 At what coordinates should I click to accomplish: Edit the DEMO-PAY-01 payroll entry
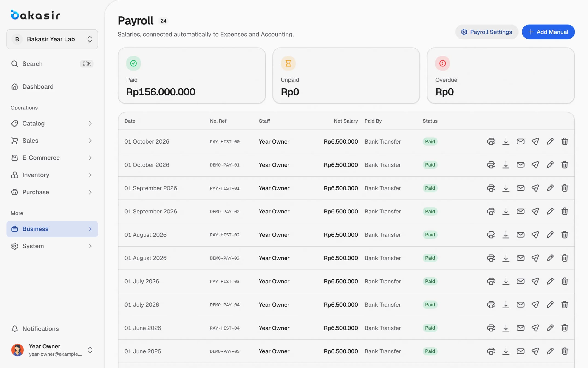point(550,165)
